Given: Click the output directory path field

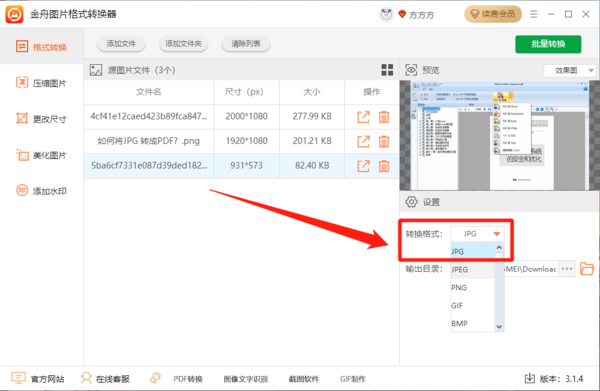Looking at the screenshot, I should pyautogui.click(x=531, y=269).
